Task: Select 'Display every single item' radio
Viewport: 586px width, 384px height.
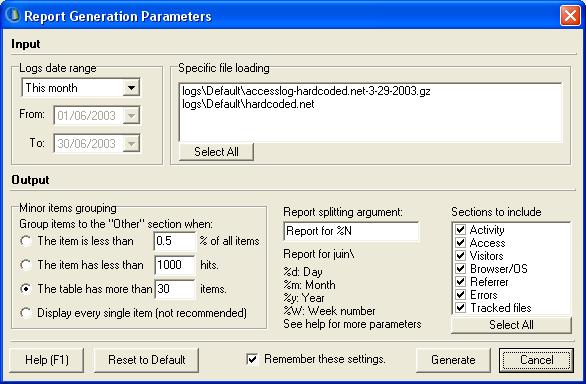Action: (26, 313)
